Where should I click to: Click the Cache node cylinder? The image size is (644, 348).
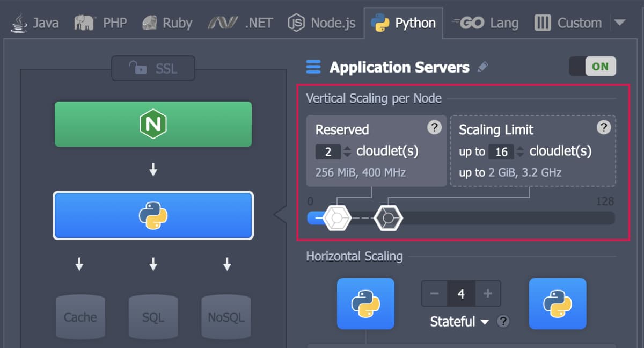click(x=80, y=317)
